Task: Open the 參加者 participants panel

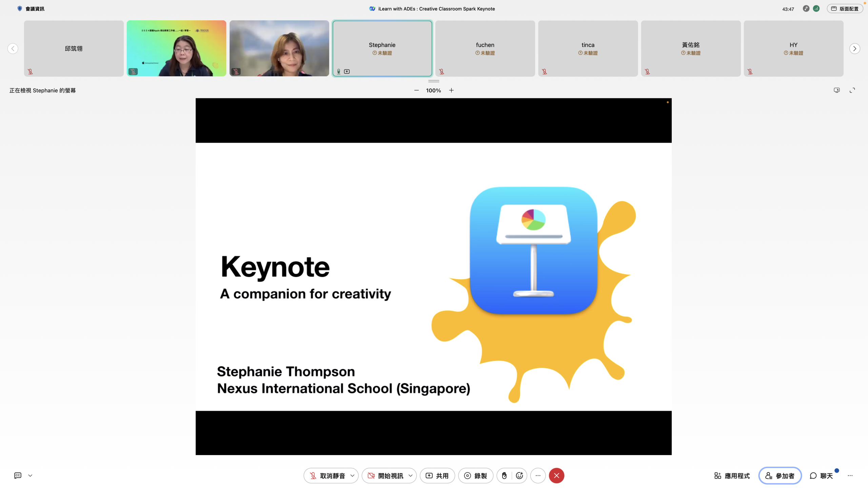Action: pyautogui.click(x=780, y=475)
